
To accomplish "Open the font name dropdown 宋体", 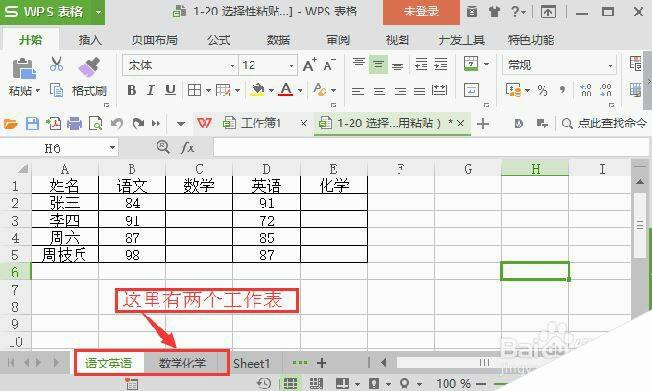I will pyautogui.click(x=232, y=66).
